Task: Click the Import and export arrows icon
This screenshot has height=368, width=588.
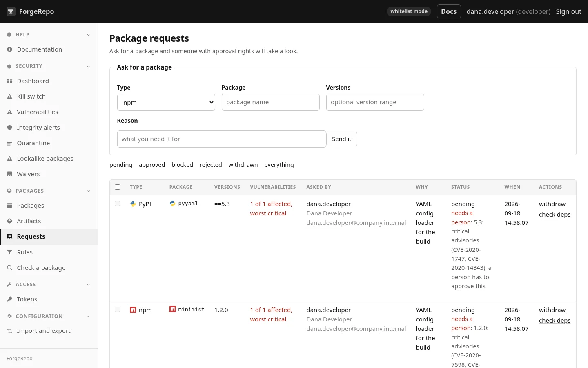Action: click(x=9, y=331)
